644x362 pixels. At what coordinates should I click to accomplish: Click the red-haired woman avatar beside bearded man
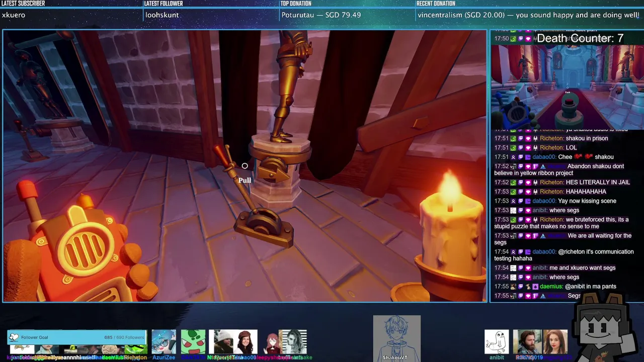point(555,342)
